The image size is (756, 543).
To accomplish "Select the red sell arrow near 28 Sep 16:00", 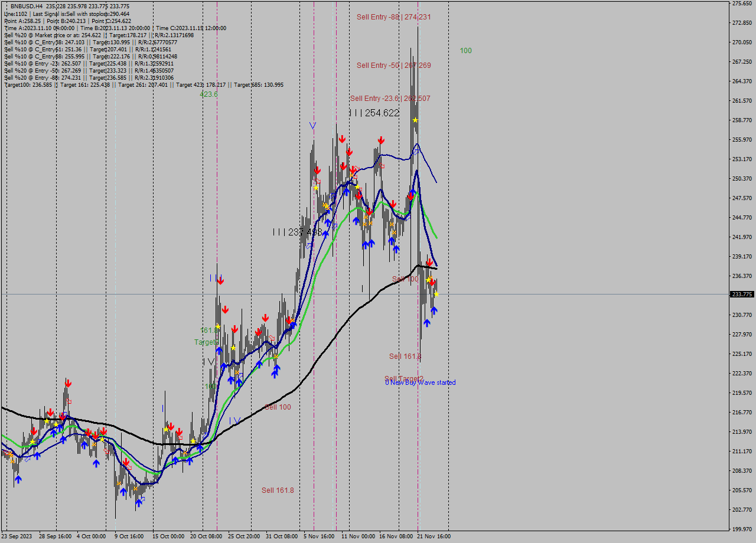I will tap(51, 411).
